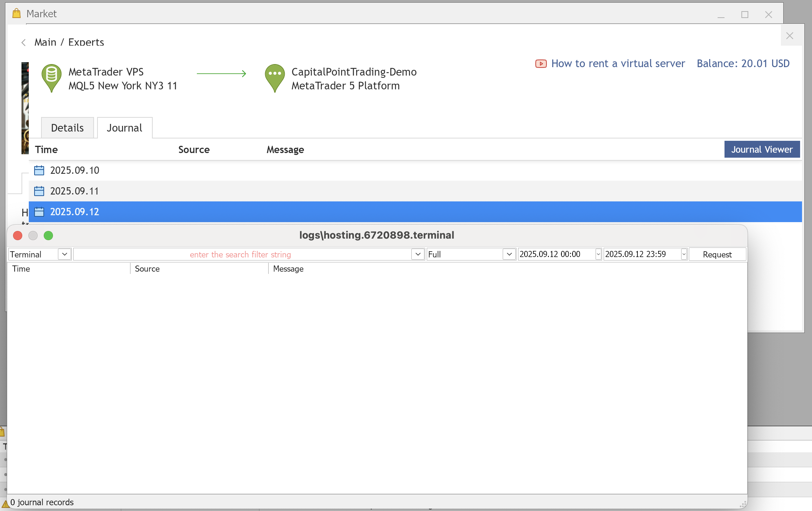Open the Journal Viewer button
Viewport: 812px width, 511px height.
click(762, 149)
